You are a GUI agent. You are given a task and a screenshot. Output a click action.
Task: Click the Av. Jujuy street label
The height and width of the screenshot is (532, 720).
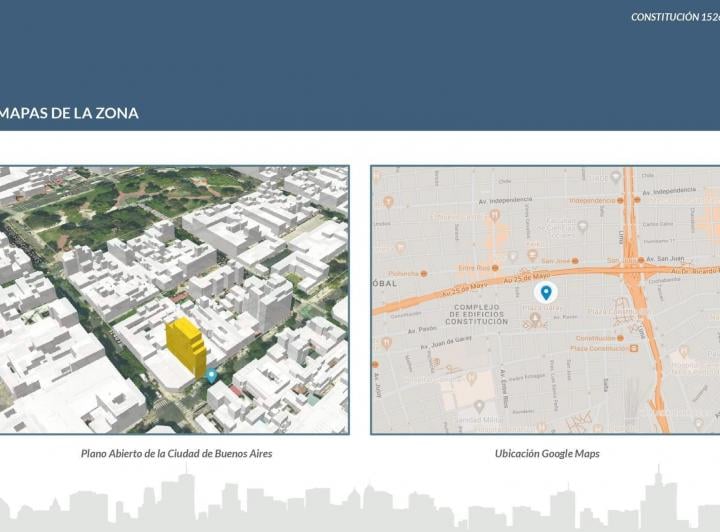[x=378, y=386]
